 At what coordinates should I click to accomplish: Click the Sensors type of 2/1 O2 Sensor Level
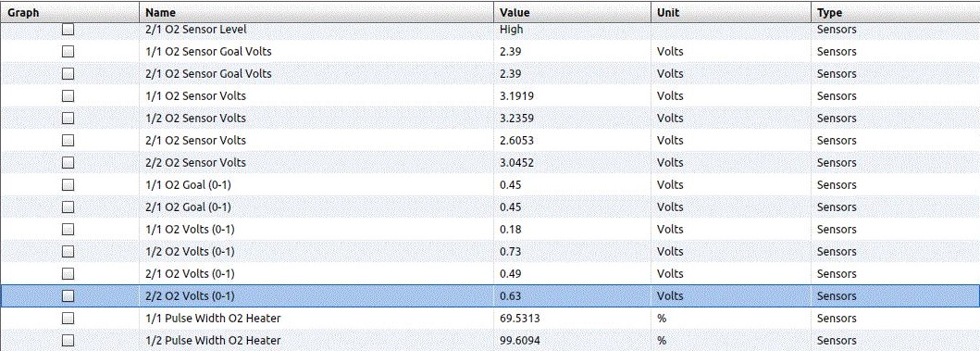(837, 30)
